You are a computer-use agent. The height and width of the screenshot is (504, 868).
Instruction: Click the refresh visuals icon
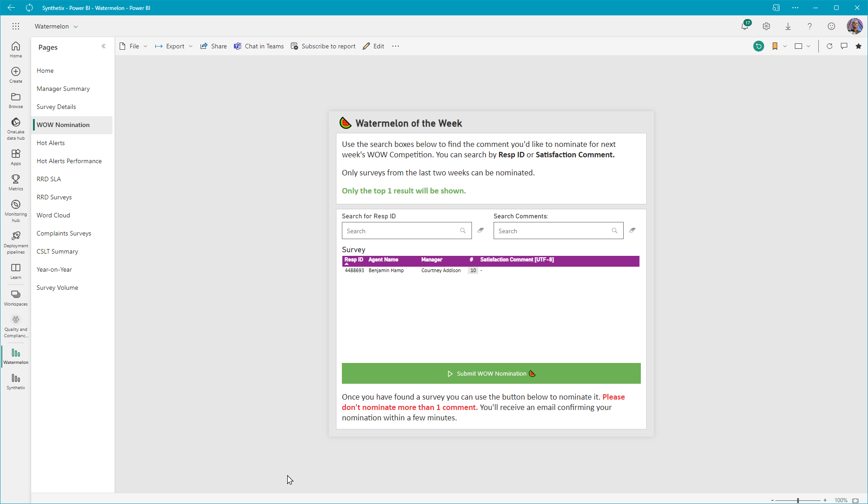(x=829, y=46)
